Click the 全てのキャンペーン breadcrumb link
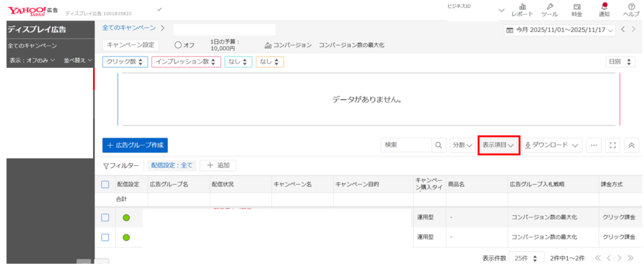Screen dimensions: 644x267 point(129,28)
